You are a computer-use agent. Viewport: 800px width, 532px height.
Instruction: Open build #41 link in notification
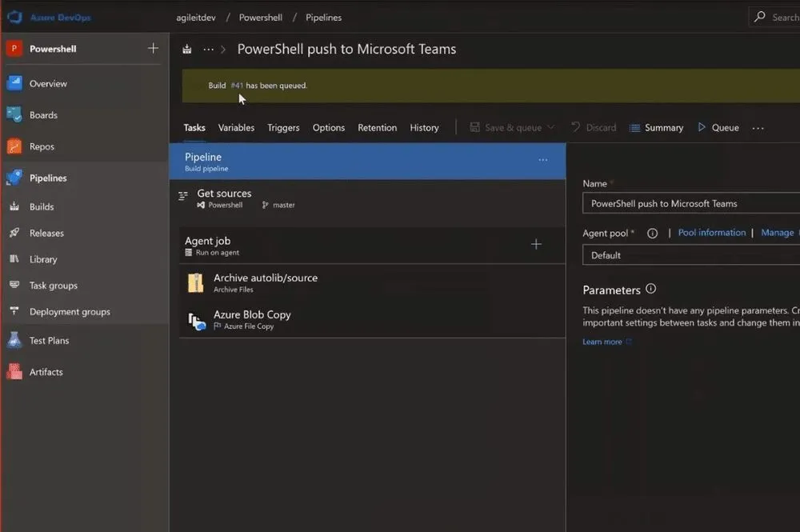[237, 85]
